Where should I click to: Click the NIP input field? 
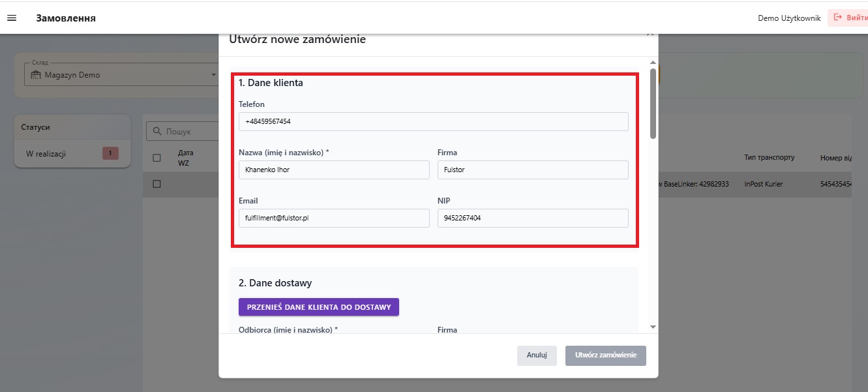[x=533, y=218]
